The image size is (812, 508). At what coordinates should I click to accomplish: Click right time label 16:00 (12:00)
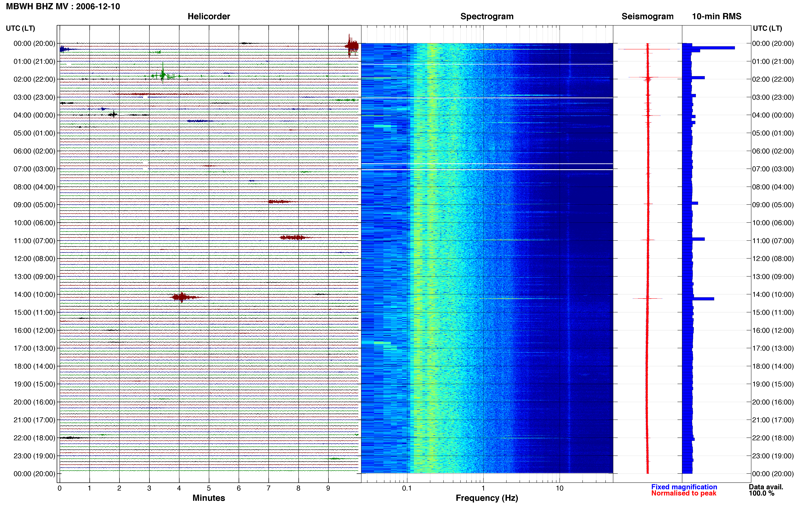[x=773, y=331]
